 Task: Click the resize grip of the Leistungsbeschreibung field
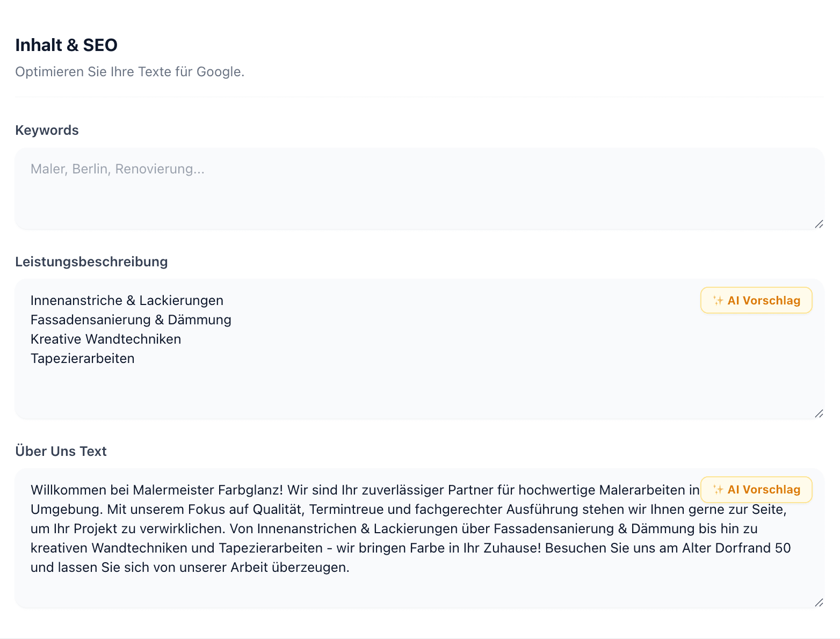coord(819,414)
